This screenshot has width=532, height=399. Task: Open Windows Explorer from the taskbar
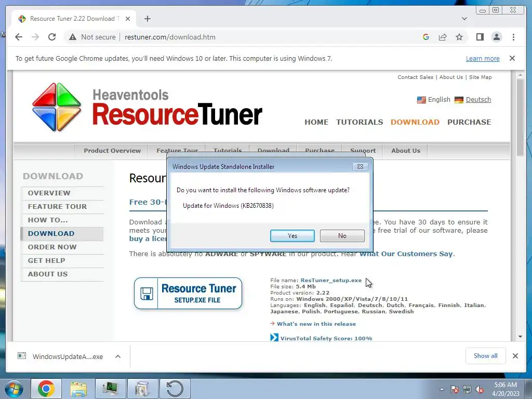78,389
